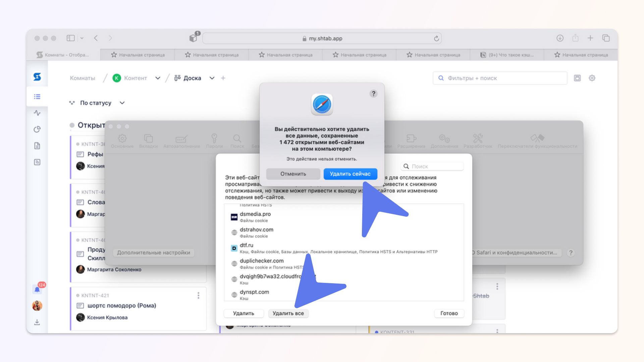Select dsmedia.pro in the website list
Screen dimensions: 644x362
coord(344,217)
